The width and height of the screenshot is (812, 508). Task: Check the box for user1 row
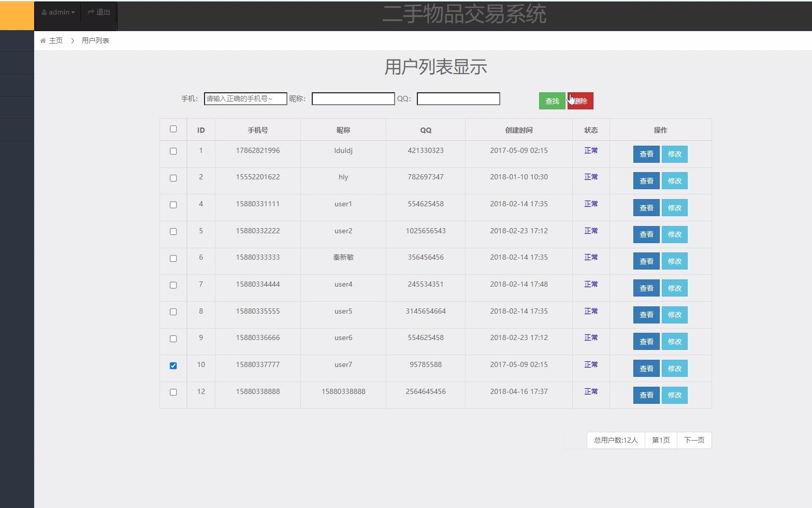tap(173, 205)
